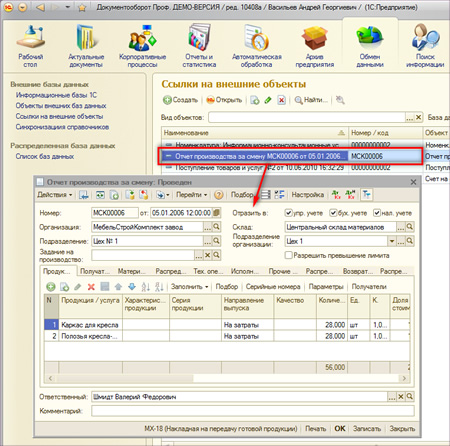
Task: Click the favorites star icon in title bar
Action: [x=82, y=7]
